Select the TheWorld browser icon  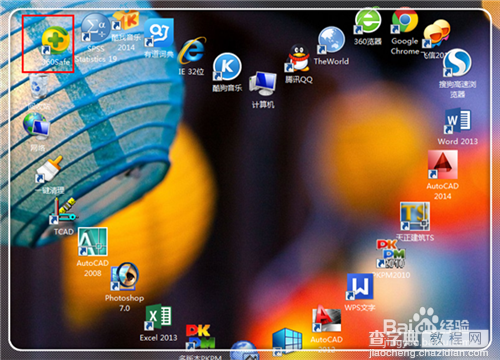point(331,40)
